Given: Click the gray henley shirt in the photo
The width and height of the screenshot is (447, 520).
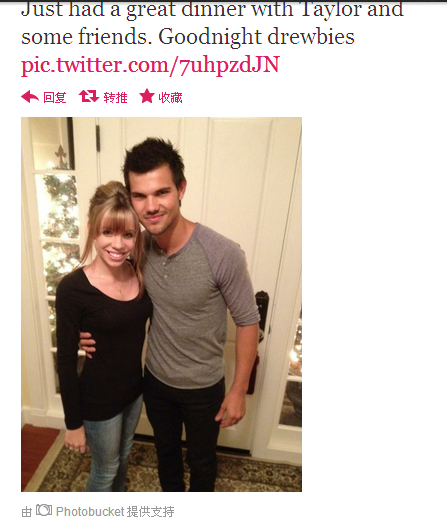Looking at the screenshot, I should point(197,303).
